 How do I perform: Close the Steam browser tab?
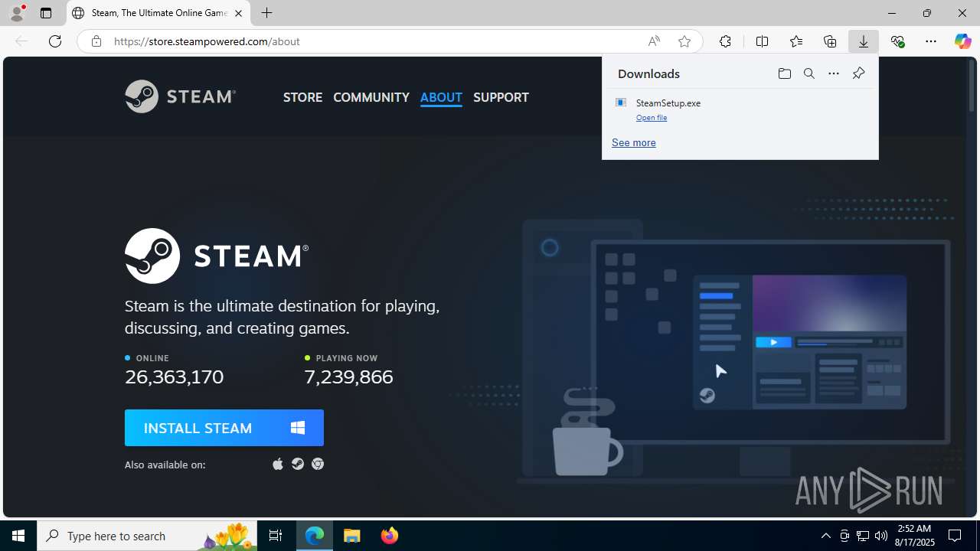(238, 13)
